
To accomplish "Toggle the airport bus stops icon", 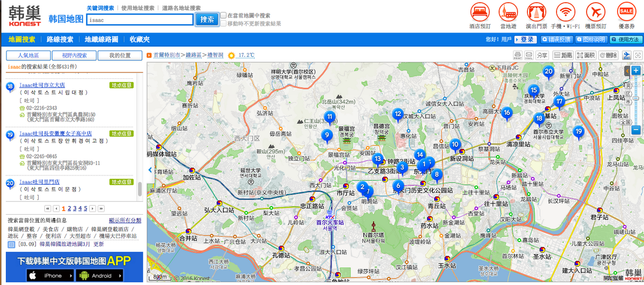I will (x=627, y=55).
